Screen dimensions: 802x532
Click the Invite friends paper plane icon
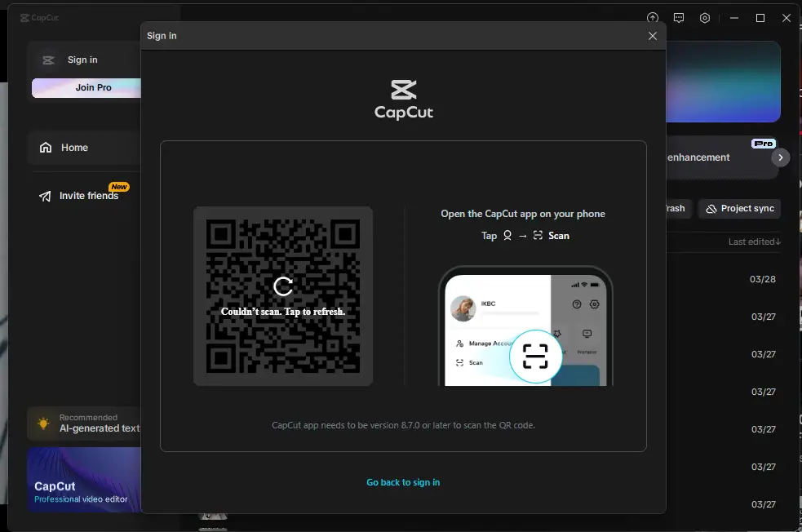click(x=45, y=196)
